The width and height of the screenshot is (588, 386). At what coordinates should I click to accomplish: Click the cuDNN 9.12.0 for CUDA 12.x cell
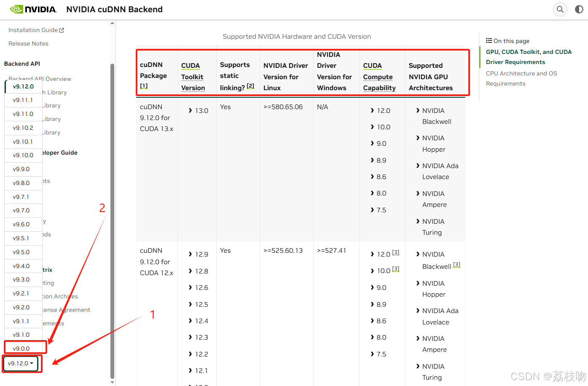pos(156,262)
